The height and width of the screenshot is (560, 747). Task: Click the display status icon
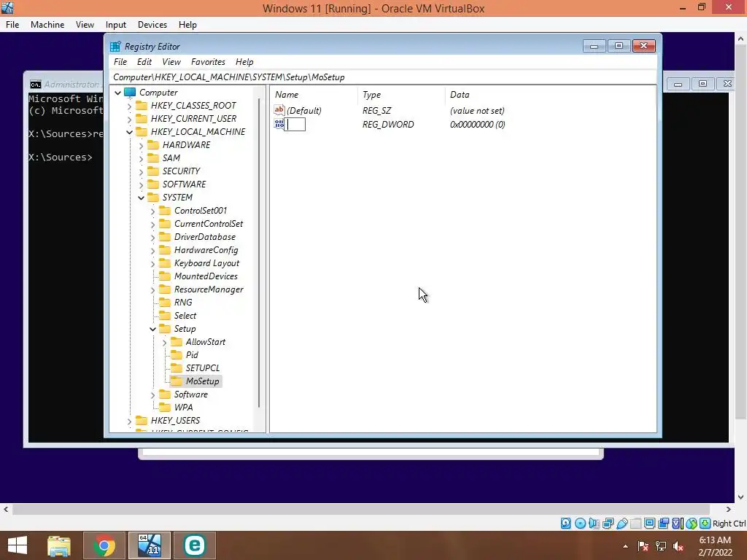pos(649,524)
